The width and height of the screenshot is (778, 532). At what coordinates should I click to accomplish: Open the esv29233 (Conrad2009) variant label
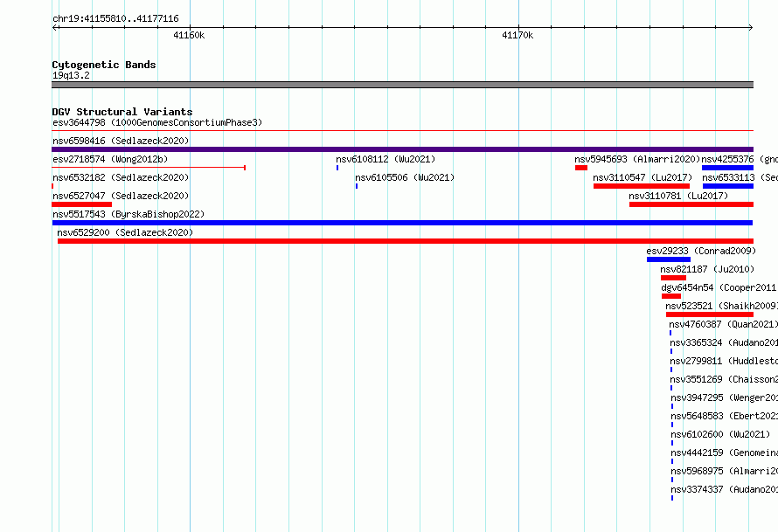(701, 251)
